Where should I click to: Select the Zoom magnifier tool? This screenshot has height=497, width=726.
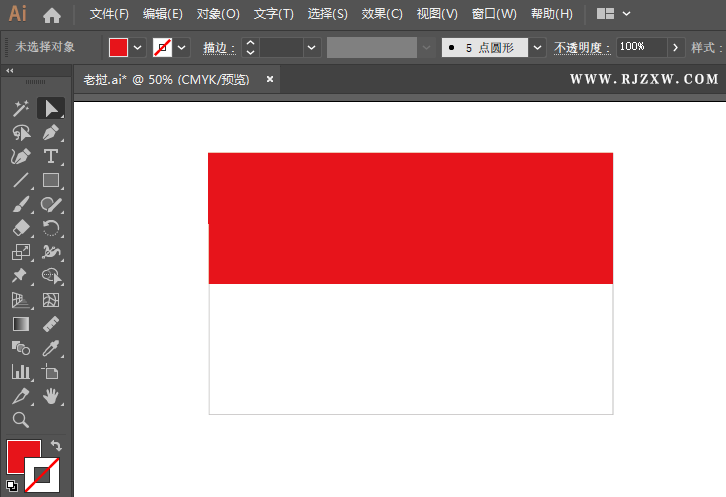point(21,420)
